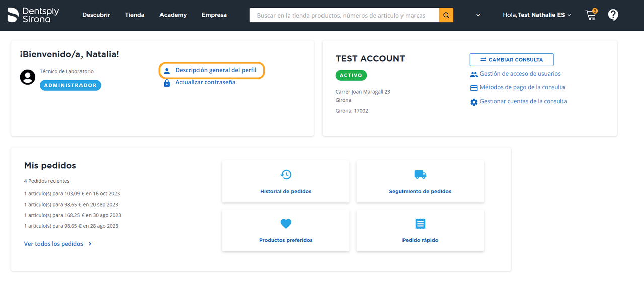Open the Academy menu
644x281 pixels.
point(173,15)
